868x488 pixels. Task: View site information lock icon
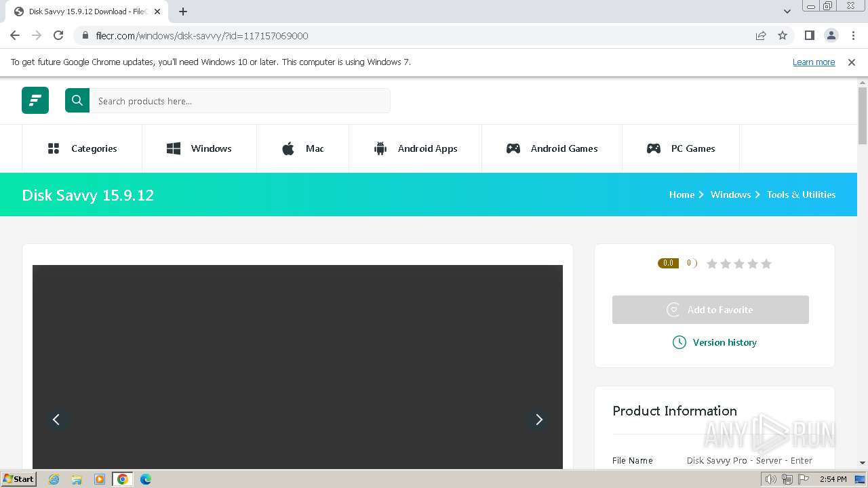pyautogui.click(x=85, y=35)
